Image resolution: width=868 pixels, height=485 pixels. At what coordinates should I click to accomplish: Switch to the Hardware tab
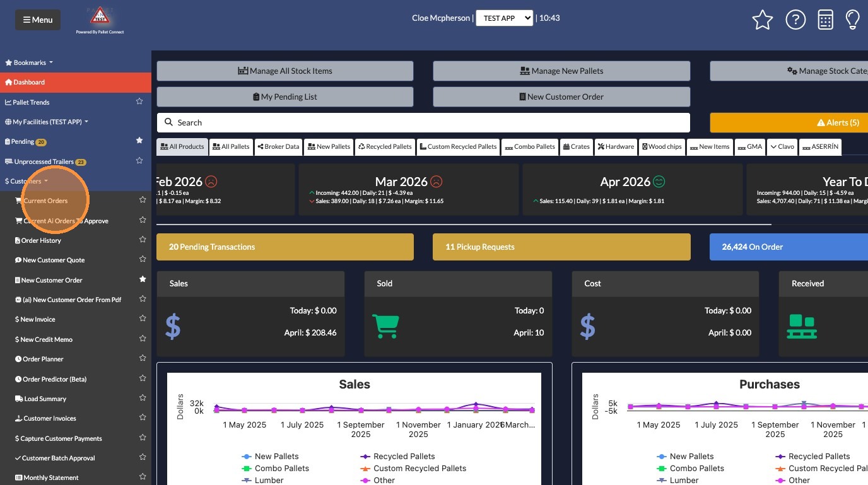click(x=616, y=147)
